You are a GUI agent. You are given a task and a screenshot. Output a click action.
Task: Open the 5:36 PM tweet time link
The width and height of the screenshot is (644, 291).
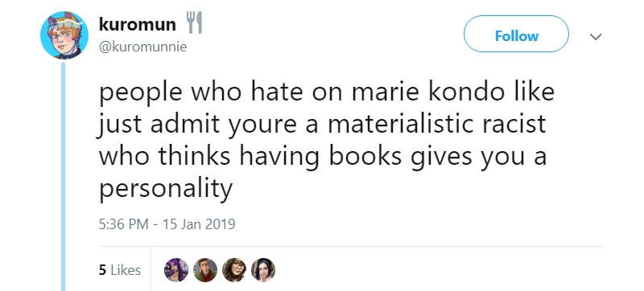[x=124, y=224]
